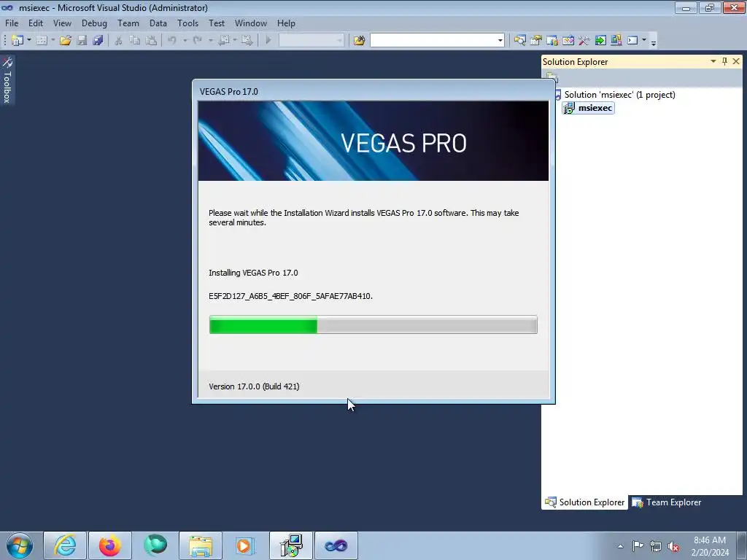
Task: Click the Cut scissors icon
Action: pos(119,41)
